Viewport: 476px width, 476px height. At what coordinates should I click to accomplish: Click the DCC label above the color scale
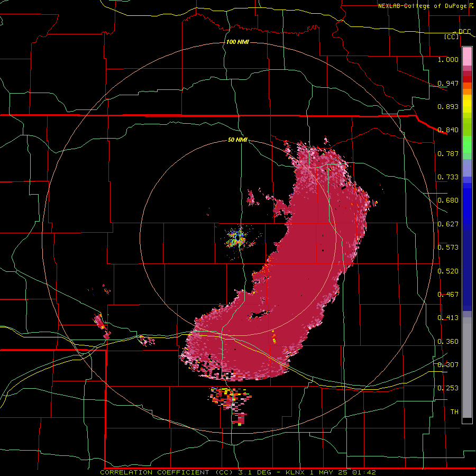[x=464, y=31]
